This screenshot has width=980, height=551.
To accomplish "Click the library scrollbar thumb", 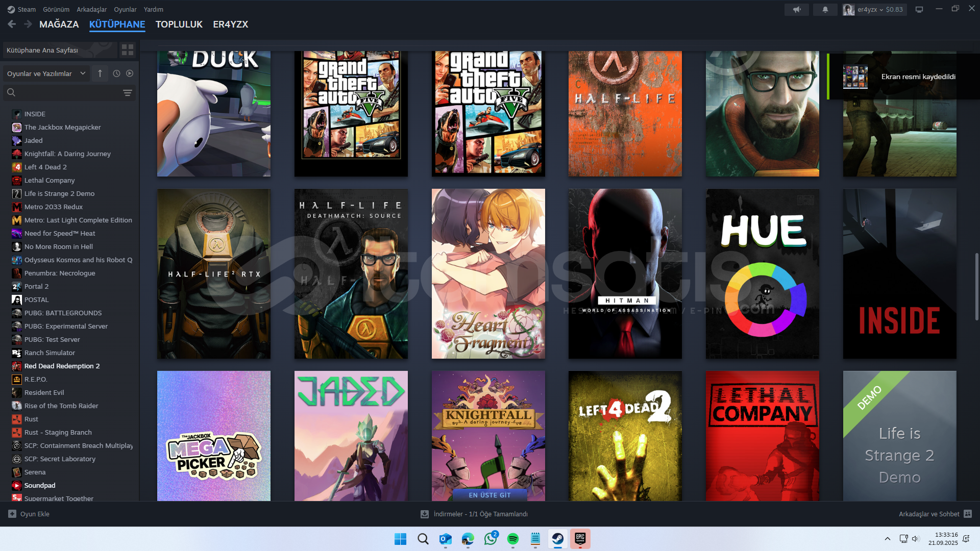I will coord(976,286).
